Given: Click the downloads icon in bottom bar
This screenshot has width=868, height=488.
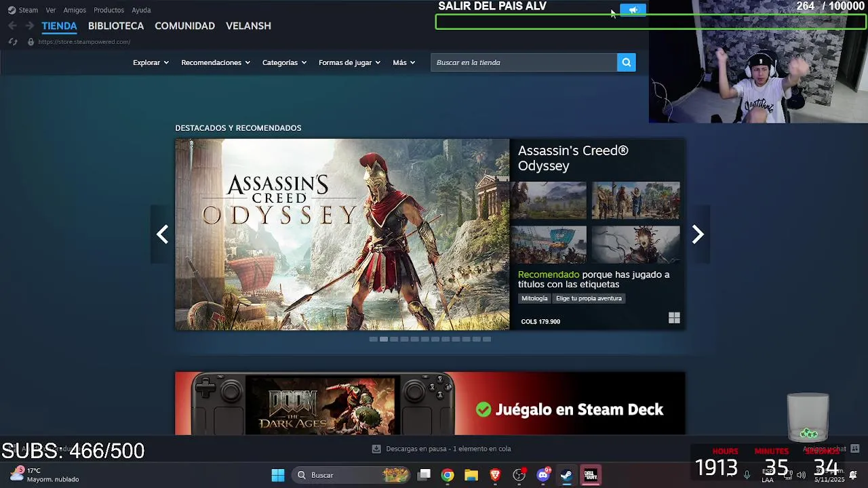Looking at the screenshot, I should pos(376,449).
